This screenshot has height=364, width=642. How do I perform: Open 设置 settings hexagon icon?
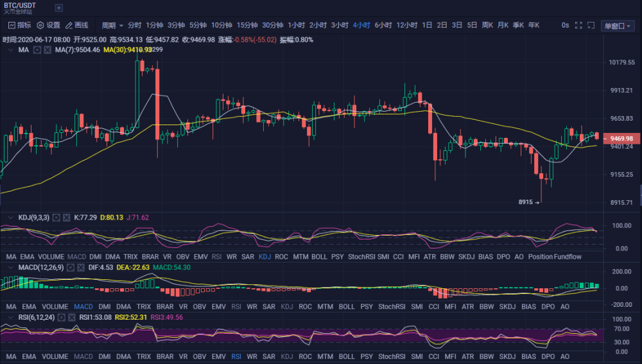40,26
